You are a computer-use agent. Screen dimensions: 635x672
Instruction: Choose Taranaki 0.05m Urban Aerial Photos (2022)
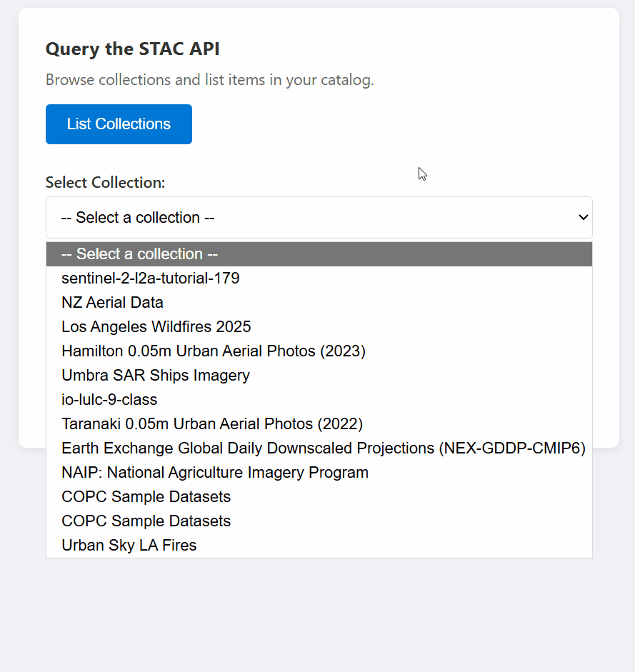[x=212, y=424]
